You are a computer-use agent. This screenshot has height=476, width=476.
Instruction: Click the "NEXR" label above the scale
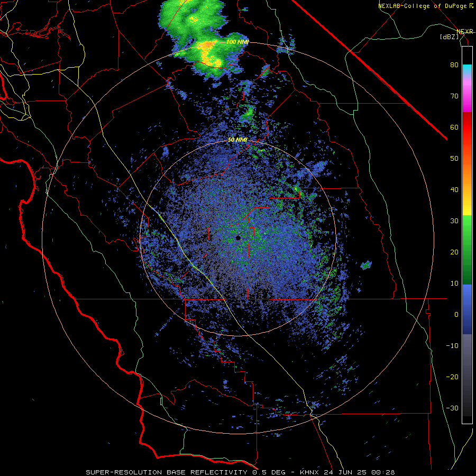464,32
